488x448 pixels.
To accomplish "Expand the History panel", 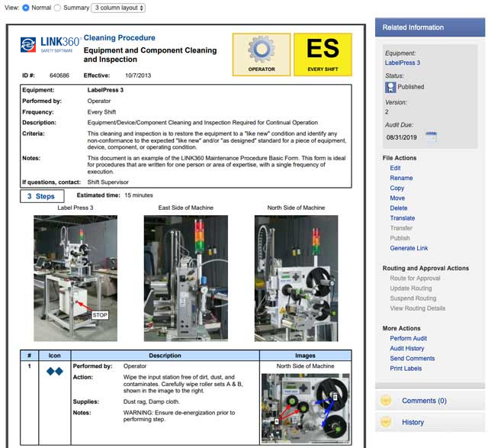I will coord(413,422).
